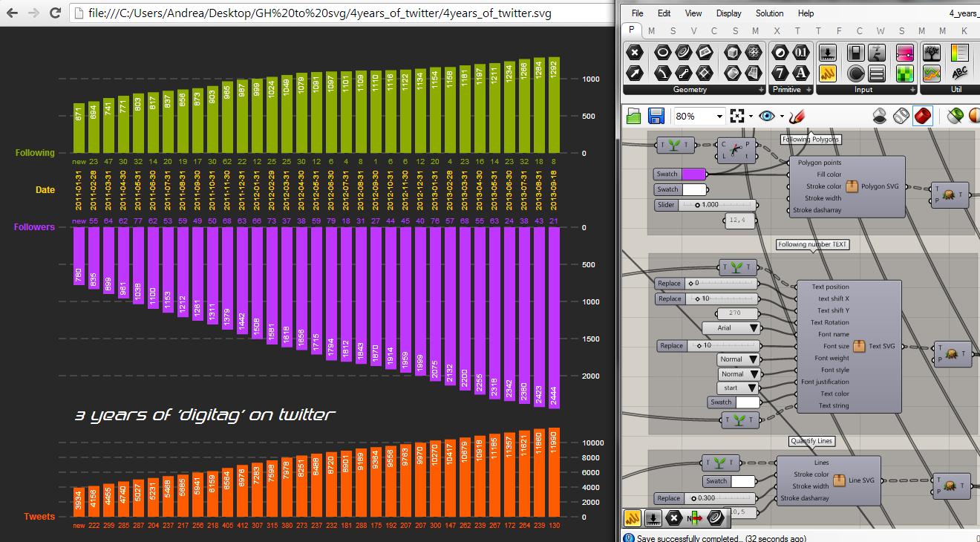Add a Surface parameter component
This screenshot has height=542, width=980.
coord(754,73)
